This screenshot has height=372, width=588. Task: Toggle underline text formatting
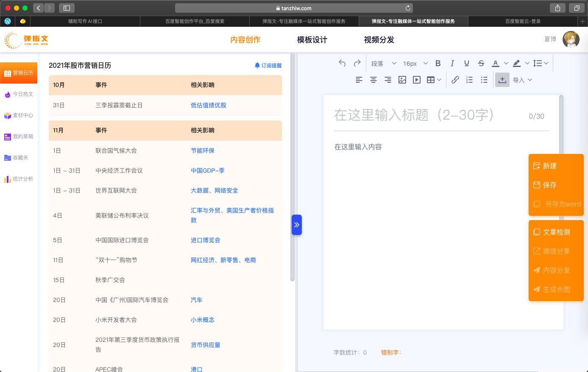(x=466, y=63)
